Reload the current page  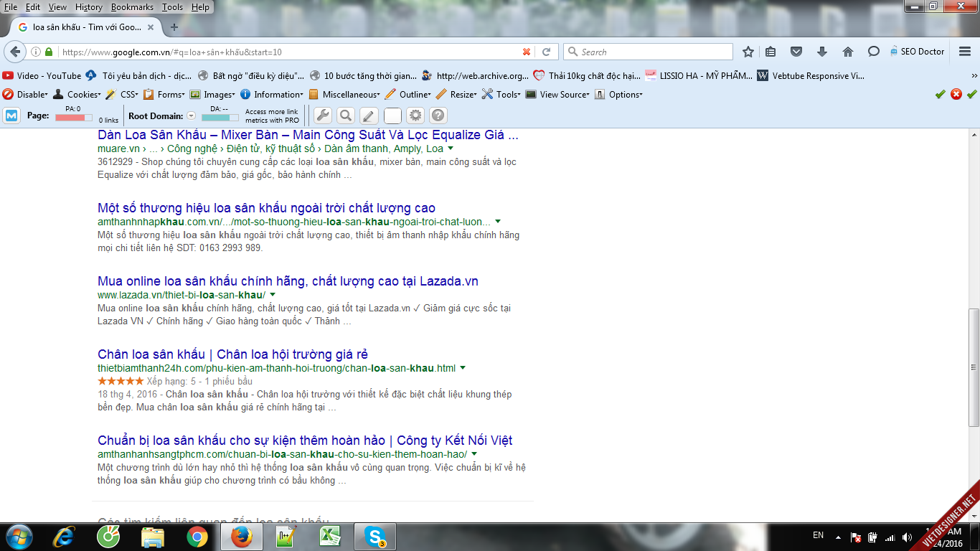click(x=546, y=52)
